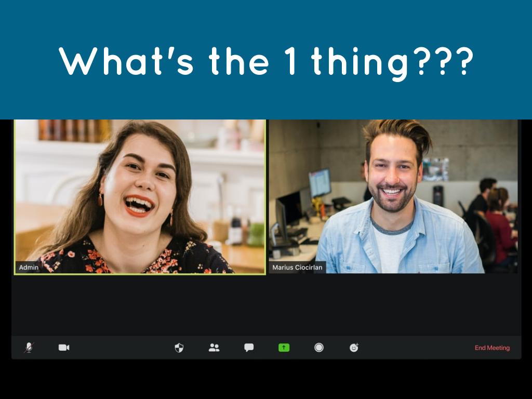The height and width of the screenshot is (399, 532).
Task: Click the Marius Ciocirlan name label
Action: click(297, 268)
